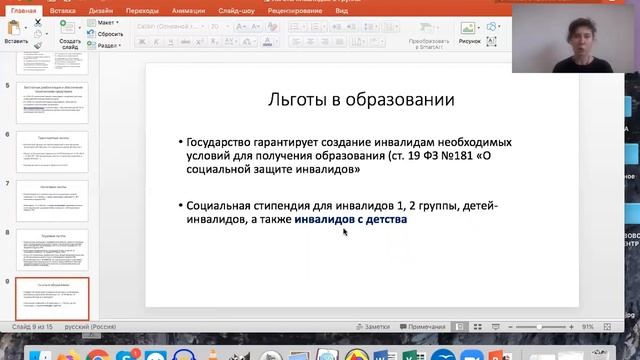Switch to the Дизайн tab
640x360 pixels.
coord(101,11)
